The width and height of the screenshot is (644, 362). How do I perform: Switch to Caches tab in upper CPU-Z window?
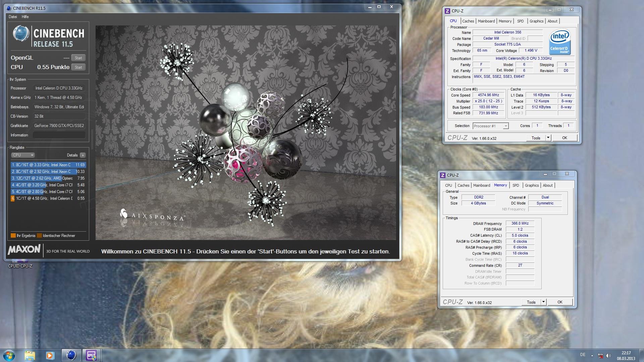[468, 21]
